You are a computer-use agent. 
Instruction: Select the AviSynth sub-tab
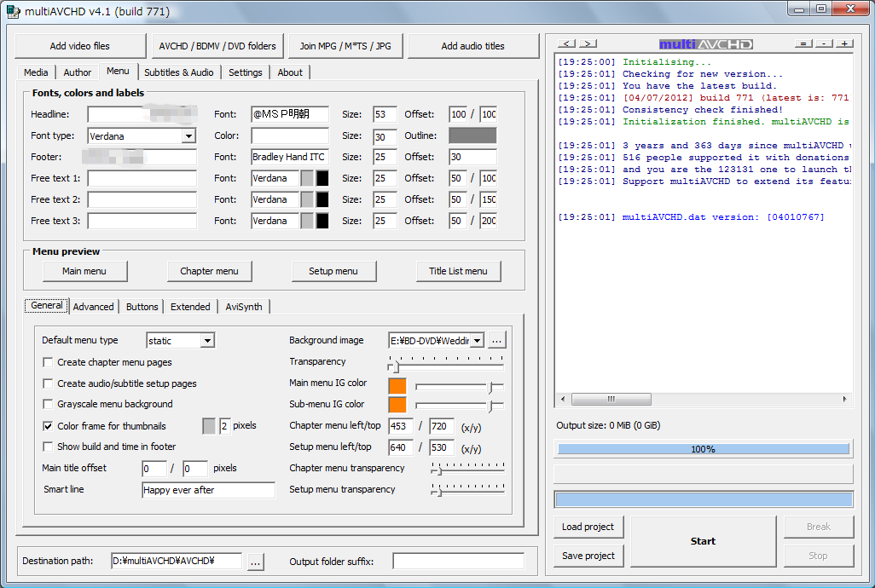(x=243, y=307)
